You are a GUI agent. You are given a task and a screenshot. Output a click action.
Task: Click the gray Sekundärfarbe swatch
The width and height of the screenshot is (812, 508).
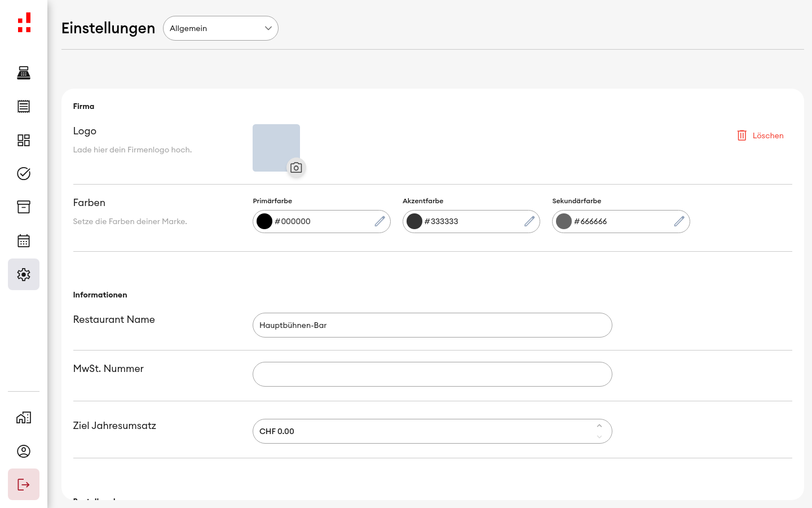tap(564, 221)
